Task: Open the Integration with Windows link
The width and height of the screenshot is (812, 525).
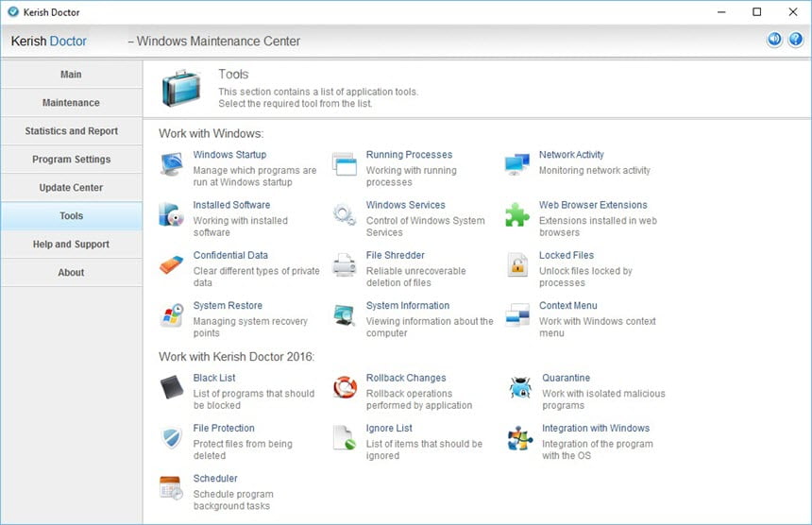Action: 596,428
